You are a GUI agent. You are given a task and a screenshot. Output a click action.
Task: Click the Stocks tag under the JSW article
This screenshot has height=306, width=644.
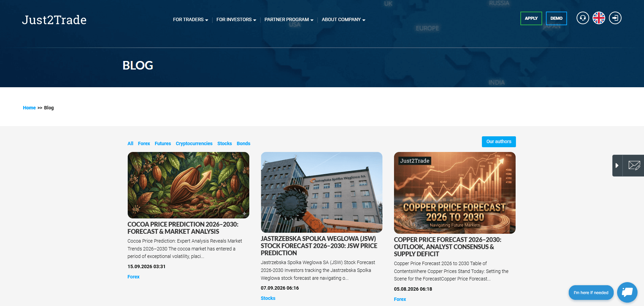pyautogui.click(x=268, y=298)
